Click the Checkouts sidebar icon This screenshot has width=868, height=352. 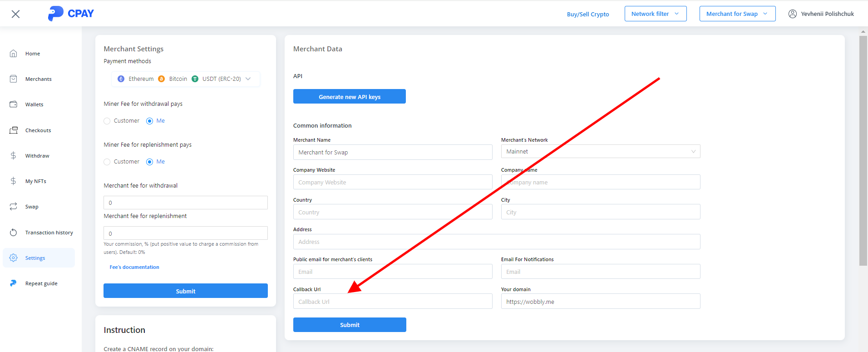coord(14,130)
